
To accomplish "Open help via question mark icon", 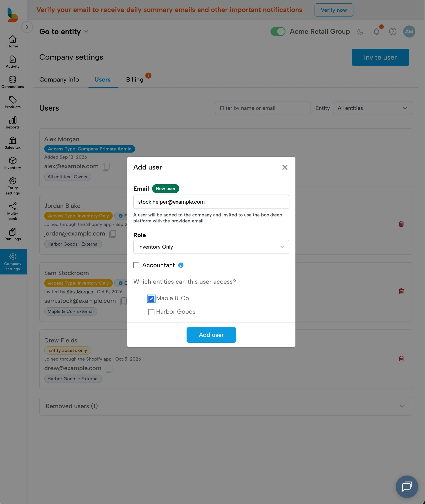I will (x=393, y=31).
